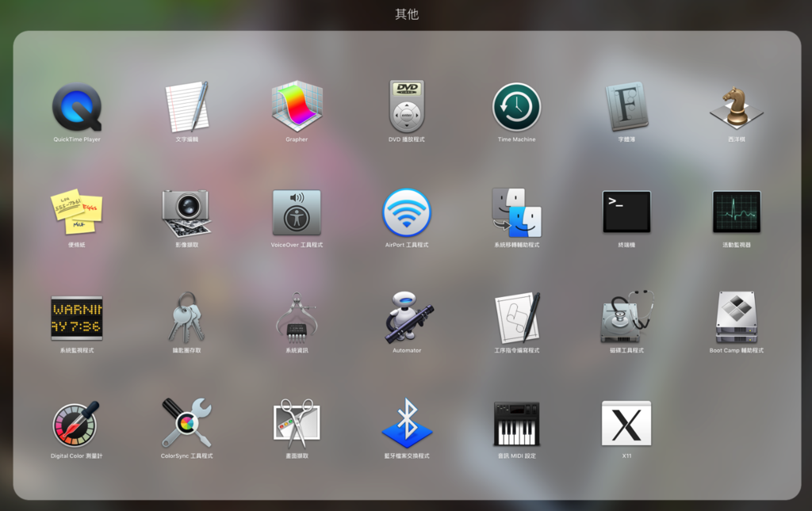The height and width of the screenshot is (511, 812).
Task: Launch 畫面擷取 screenshot Grab app
Action: [297, 424]
